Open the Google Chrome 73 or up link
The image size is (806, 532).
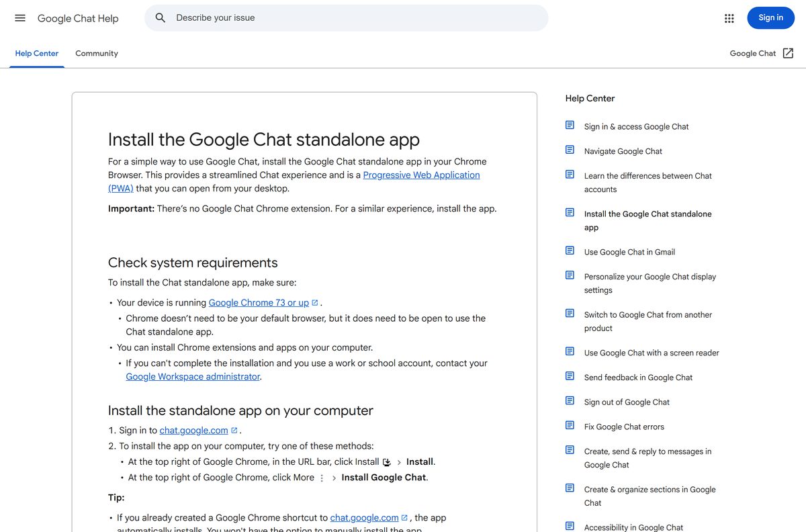tap(259, 303)
